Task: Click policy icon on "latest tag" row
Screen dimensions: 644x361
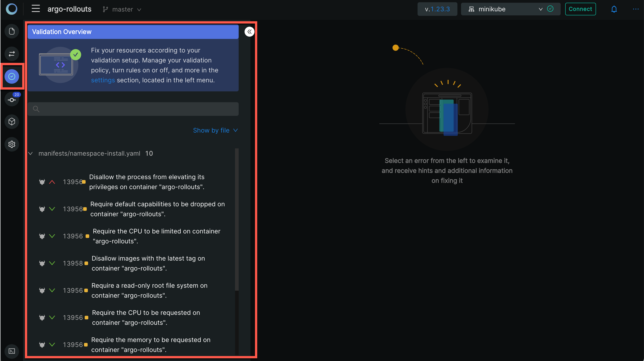Action: pyautogui.click(x=42, y=263)
